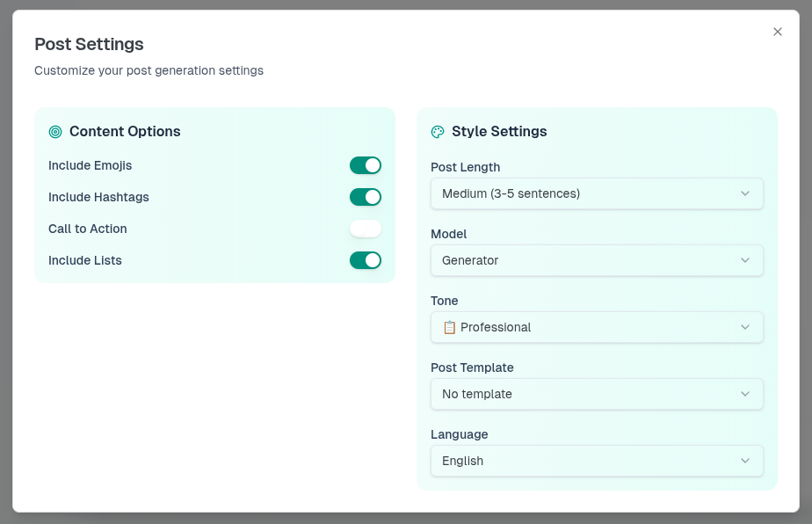The width and height of the screenshot is (812, 524).
Task: Click the Model dropdown chevron
Action: click(x=745, y=260)
